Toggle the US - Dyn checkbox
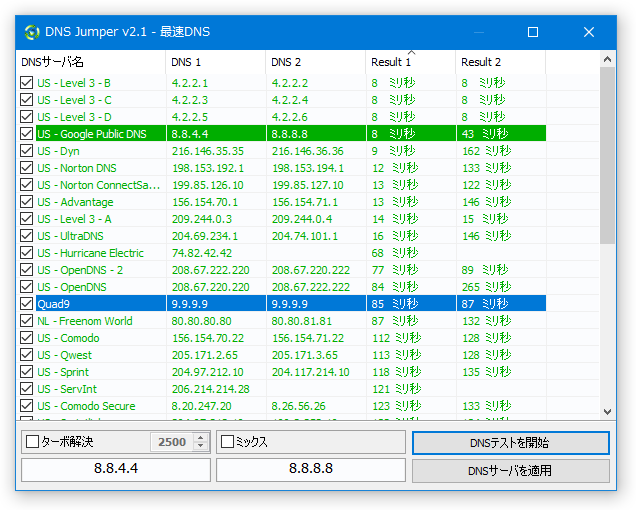 (26, 151)
